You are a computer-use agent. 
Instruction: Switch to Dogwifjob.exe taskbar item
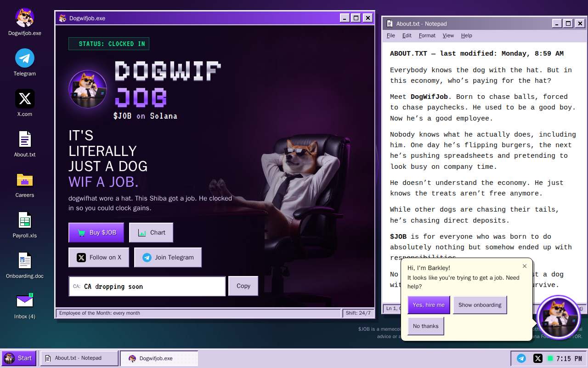[159, 358]
